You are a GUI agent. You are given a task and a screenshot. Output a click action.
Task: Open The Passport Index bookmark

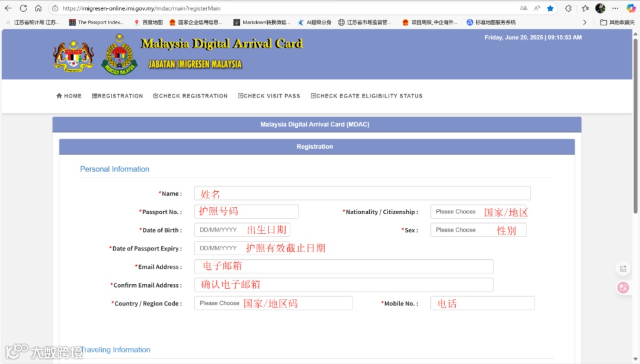97,22
